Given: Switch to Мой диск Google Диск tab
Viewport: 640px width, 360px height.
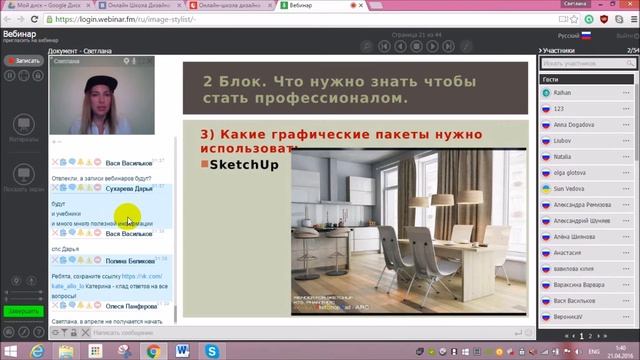Looking at the screenshot, I should pos(49,6).
